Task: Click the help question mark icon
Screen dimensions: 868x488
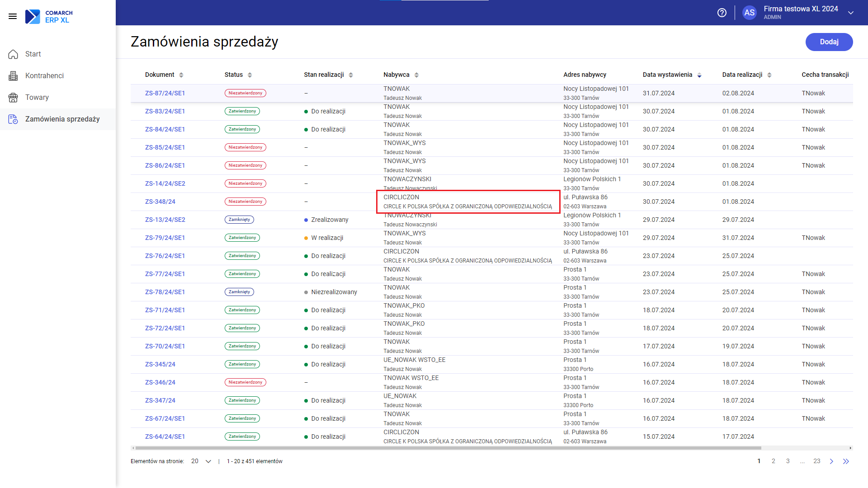Action: [722, 13]
